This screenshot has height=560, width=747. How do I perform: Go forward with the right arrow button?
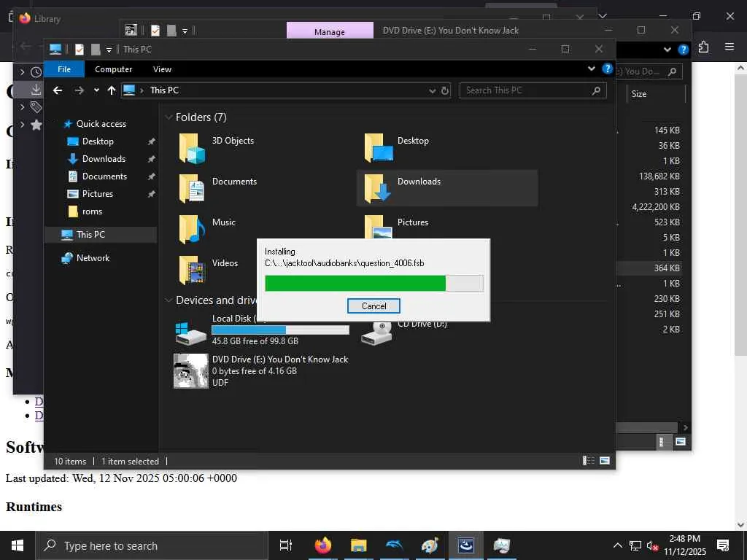click(79, 90)
